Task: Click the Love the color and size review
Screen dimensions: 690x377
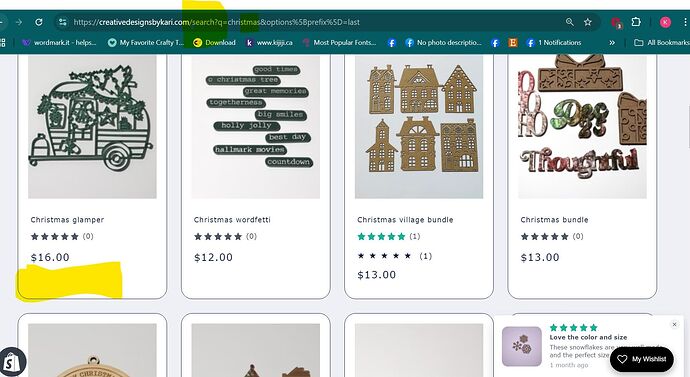Action: point(588,337)
